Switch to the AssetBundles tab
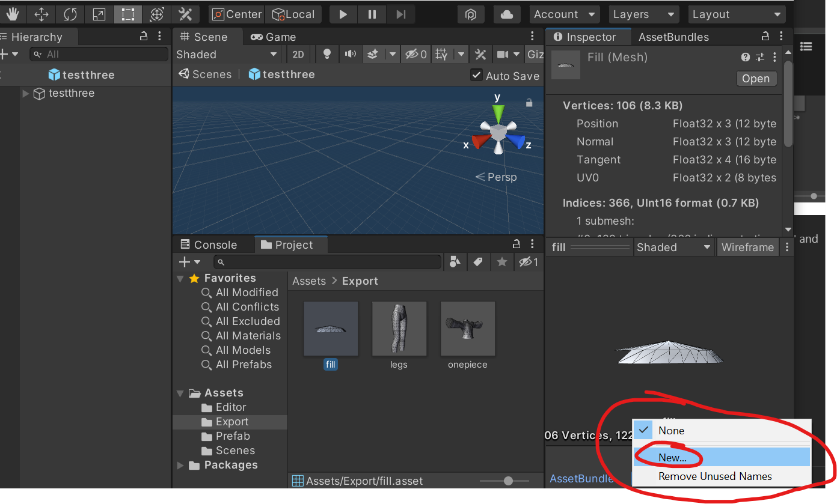 point(673,37)
